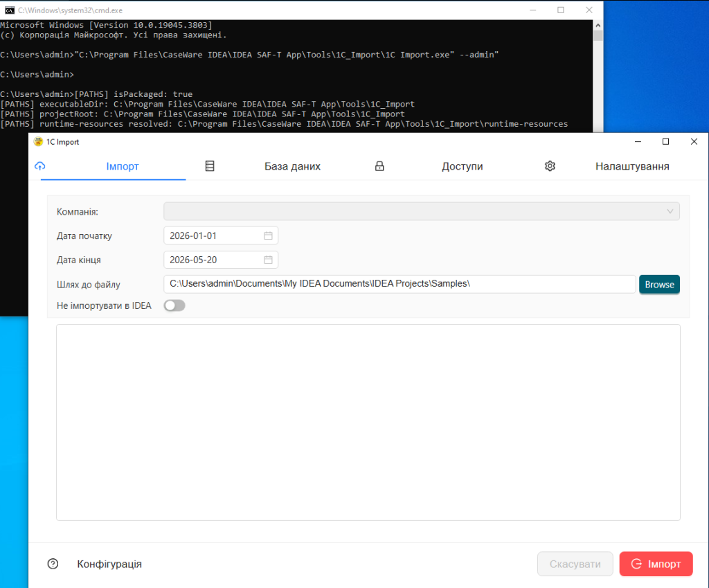Click the question mark help icon

[x=53, y=564]
